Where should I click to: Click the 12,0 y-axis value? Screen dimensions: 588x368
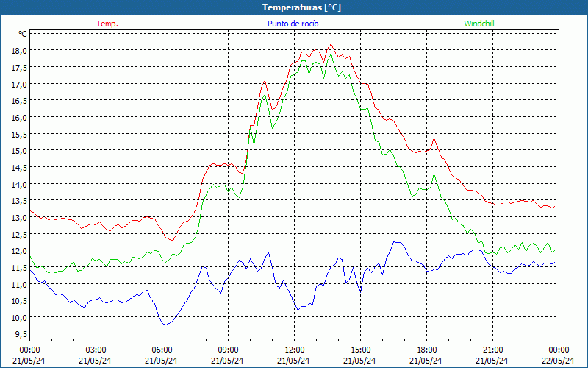20,251
